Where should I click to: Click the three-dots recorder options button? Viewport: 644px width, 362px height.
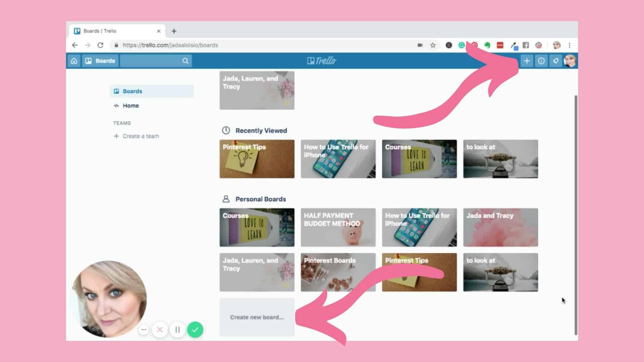(x=144, y=329)
